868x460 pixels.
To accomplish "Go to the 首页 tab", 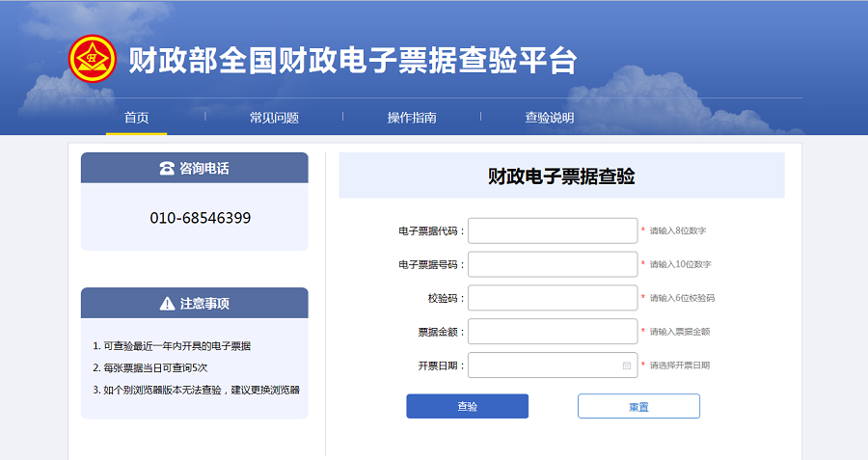I will point(136,118).
